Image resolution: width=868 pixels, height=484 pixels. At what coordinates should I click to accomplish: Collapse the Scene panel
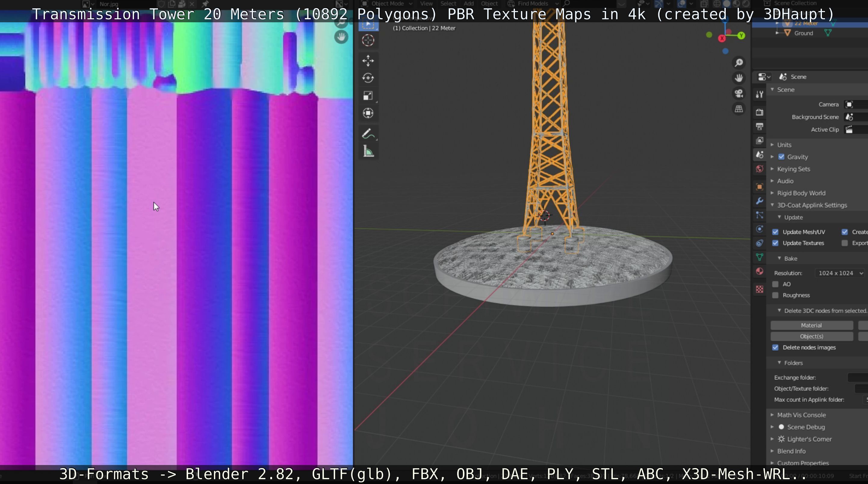click(x=772, y=90)
